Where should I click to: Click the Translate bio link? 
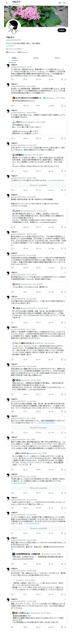(10, 46)
